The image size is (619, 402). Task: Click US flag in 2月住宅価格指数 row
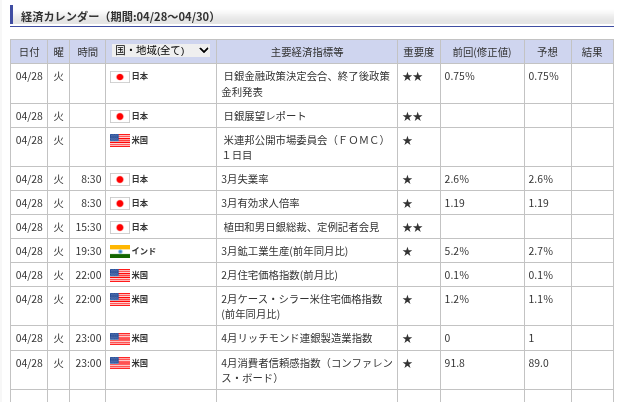(119, 275)
